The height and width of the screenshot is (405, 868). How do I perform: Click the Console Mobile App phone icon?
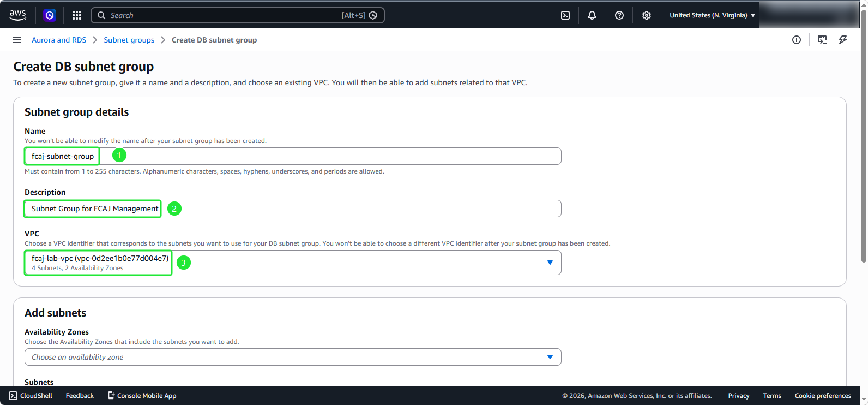(111, 395)
